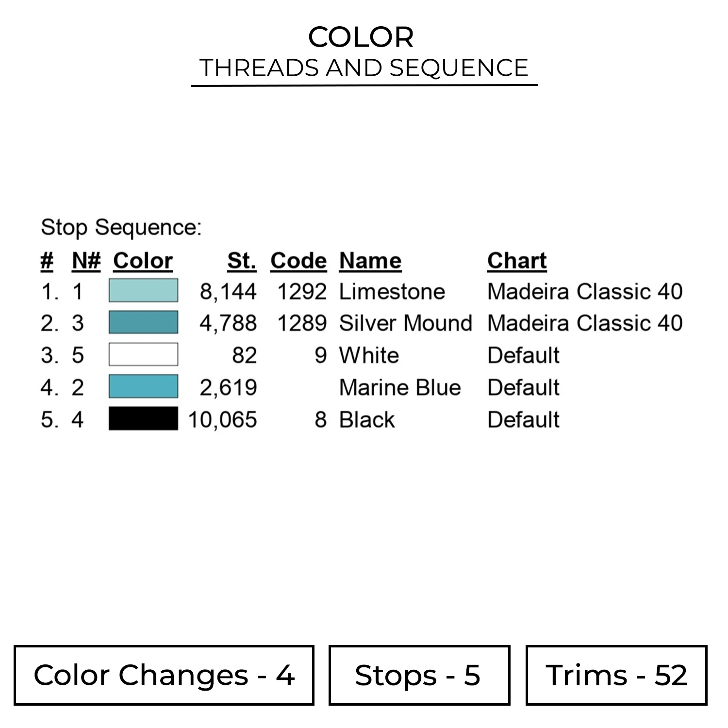Viewport: 728px width, 728px height.
Task: Click the Color Changes - 4 box
Action: click(164, 675)
